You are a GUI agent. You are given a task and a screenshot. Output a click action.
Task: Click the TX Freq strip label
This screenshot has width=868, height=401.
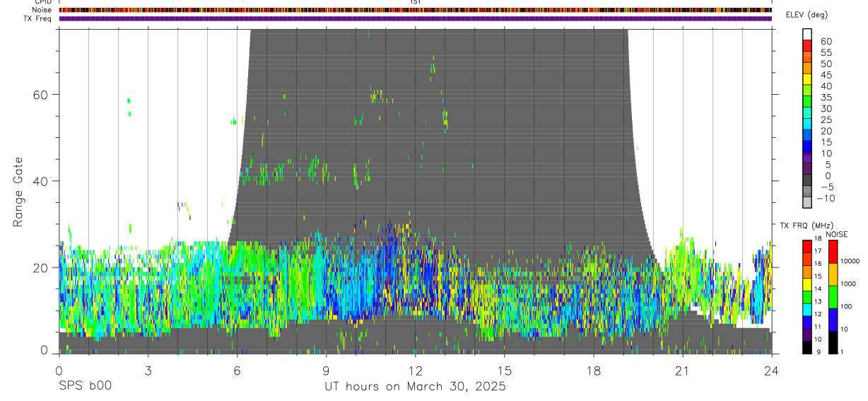coord(37,18)
